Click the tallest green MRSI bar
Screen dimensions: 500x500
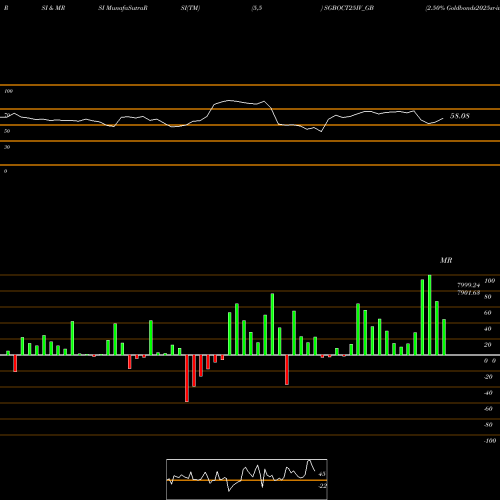tap(430, 315)
